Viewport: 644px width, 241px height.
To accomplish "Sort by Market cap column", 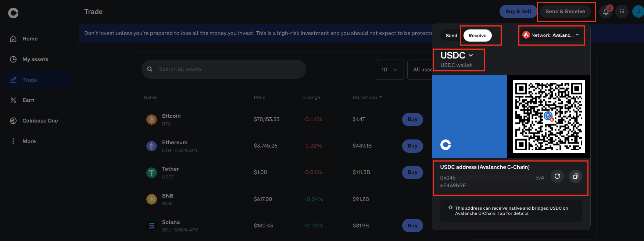I will [x=367, y=98].
